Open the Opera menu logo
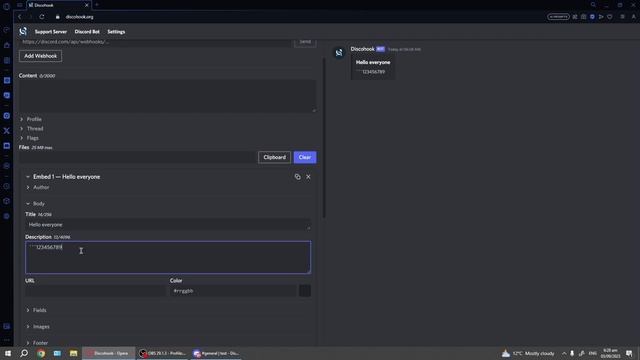The image size is (640, 360). 6,6
